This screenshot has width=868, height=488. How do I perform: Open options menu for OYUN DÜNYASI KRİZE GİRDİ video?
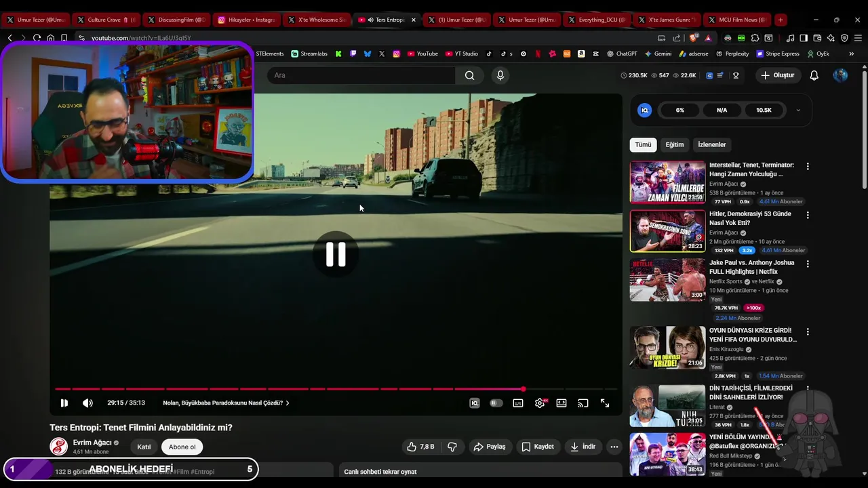(x=807, y=331)
